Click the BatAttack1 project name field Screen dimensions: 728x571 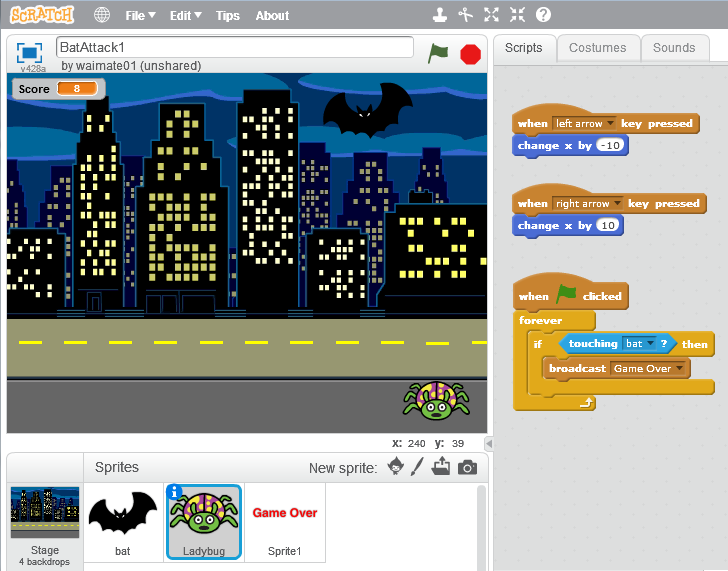pyautogui.click(x=234, y=47)
